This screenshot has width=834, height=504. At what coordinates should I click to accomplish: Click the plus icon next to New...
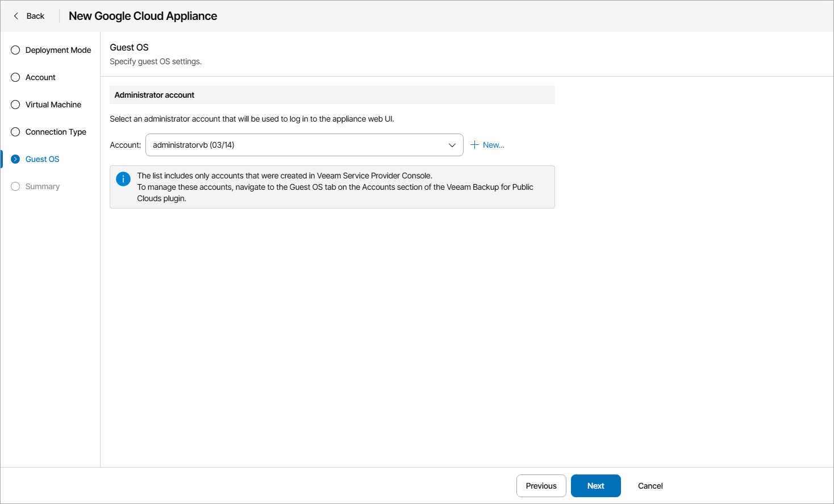tap(474, 144)
